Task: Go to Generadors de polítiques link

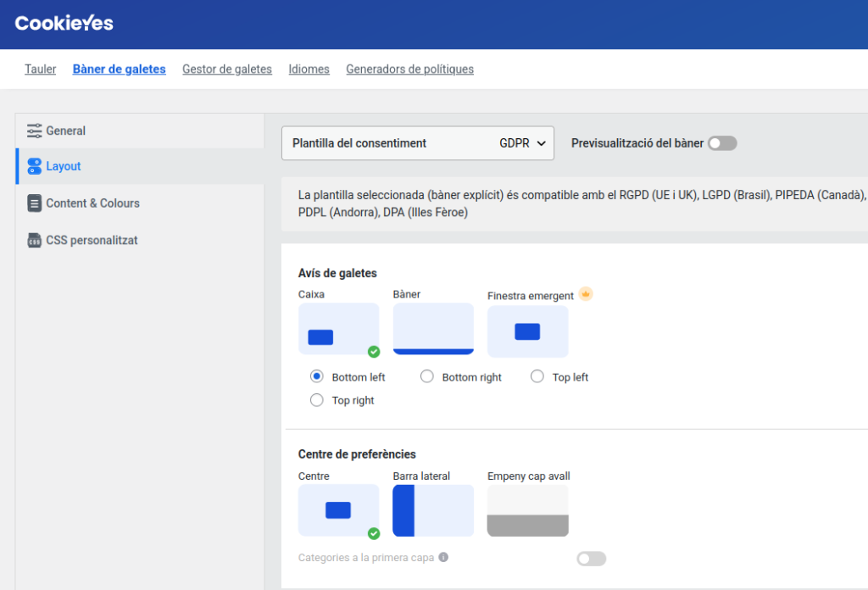Action: (409, 70)
